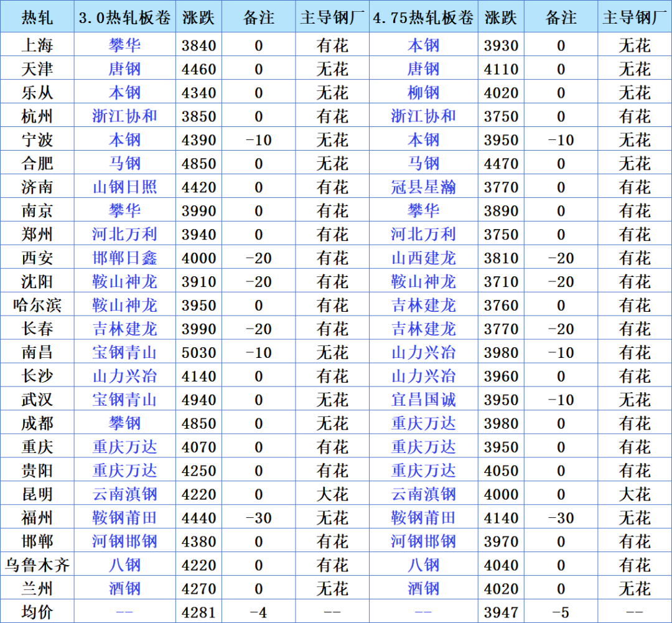The image size is (672, 623).
Task: Select the price 4070 in 重庆 row
Action: point(198,447)
